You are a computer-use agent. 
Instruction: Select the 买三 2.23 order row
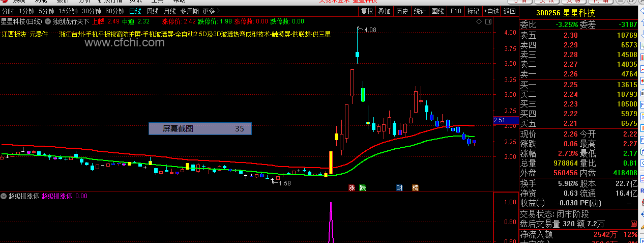coord(579,104)
